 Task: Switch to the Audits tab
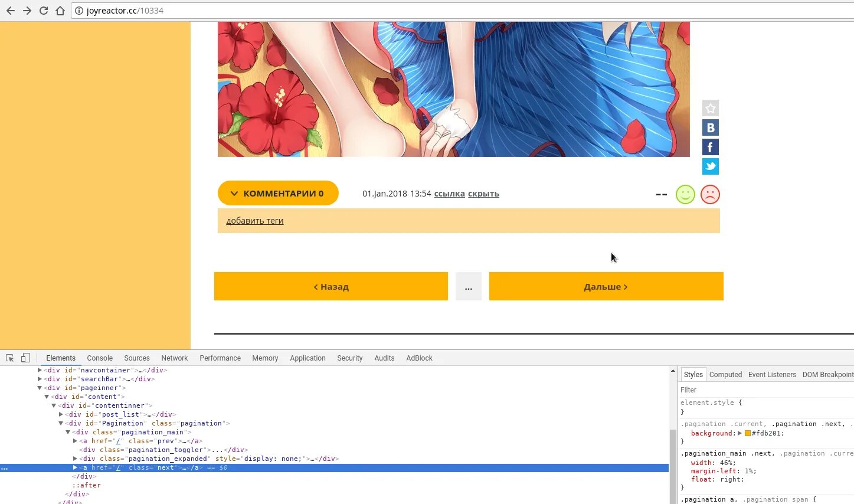[x=384, y=358]
